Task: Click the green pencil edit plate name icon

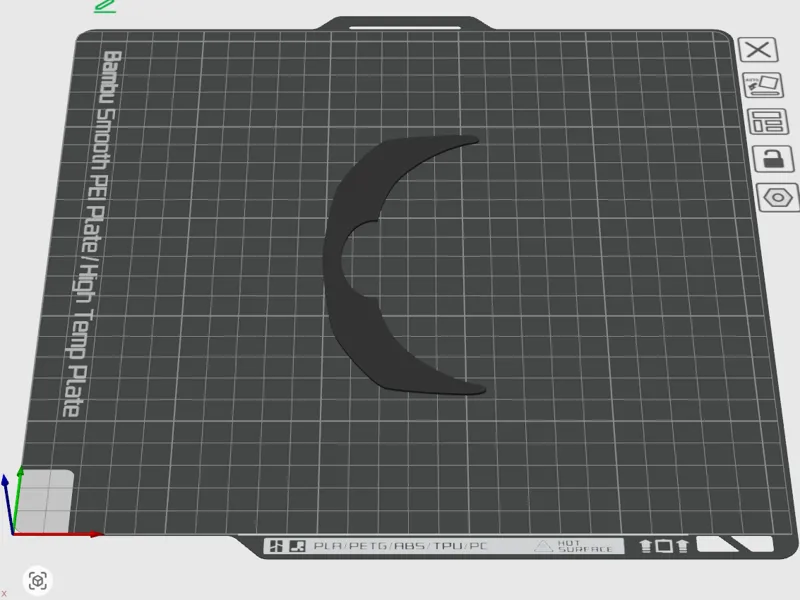Action: coord(105,6)
